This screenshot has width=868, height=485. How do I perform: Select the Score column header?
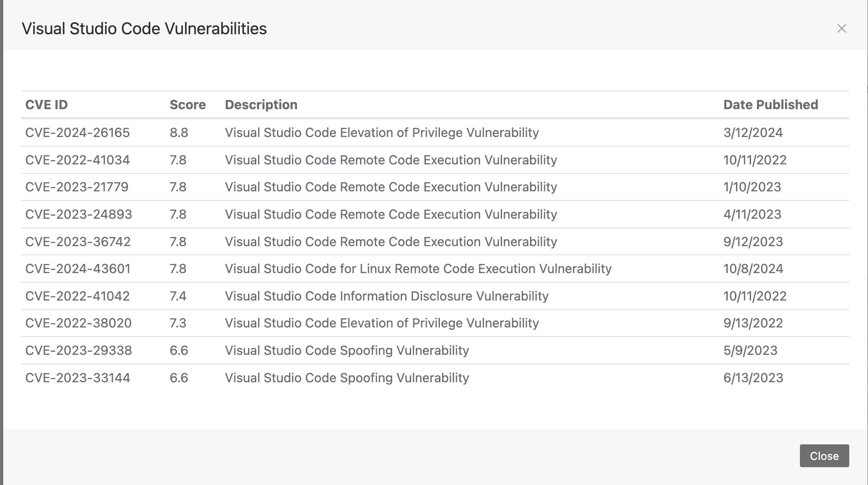[188, 105]
